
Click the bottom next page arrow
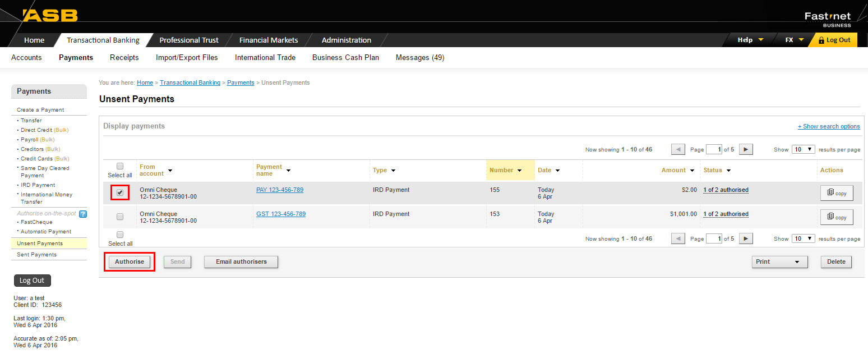(745, 238)
